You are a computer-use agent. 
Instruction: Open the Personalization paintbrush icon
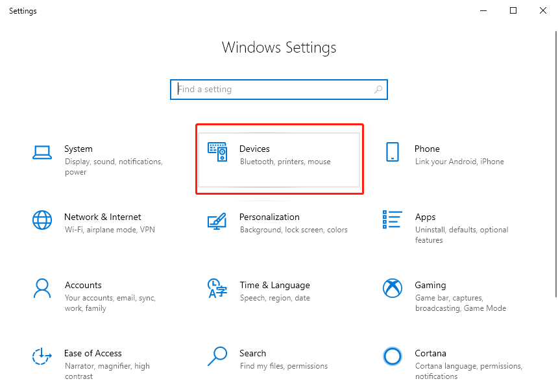click(x=217, y=221)
